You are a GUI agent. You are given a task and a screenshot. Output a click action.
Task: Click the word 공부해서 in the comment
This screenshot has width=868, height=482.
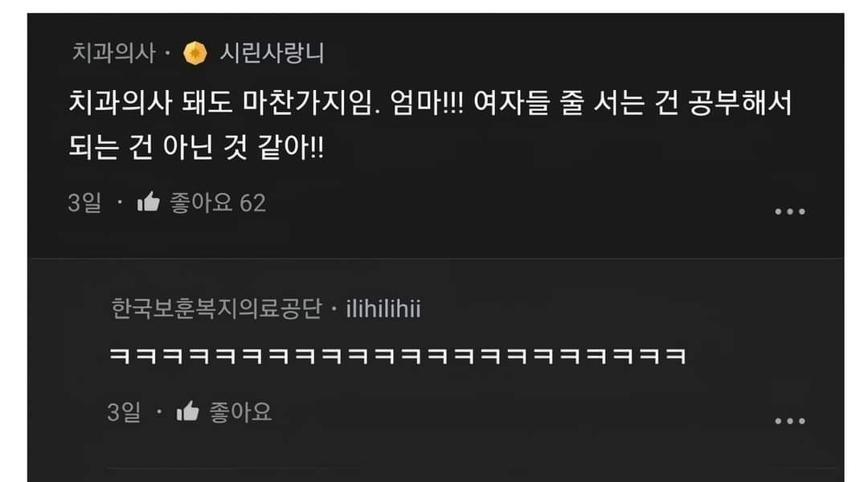click(x=741, y=103)
